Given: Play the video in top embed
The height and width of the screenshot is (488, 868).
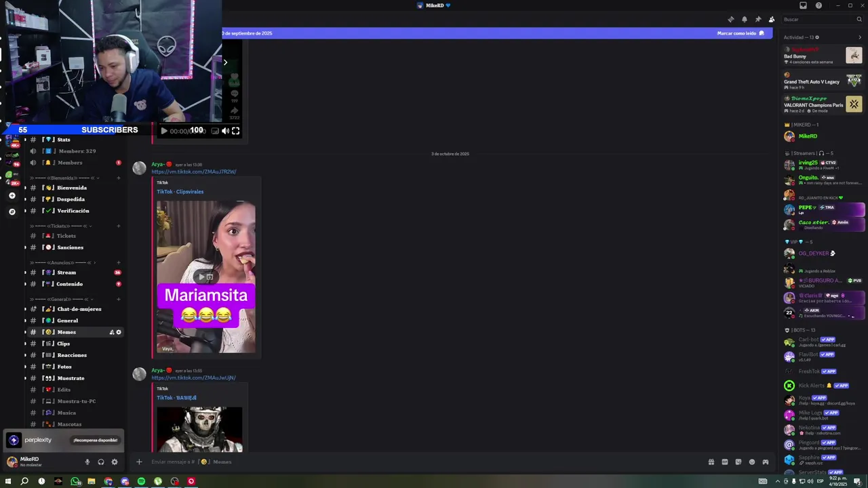Looking at the screenshot, I should point(163,131).
